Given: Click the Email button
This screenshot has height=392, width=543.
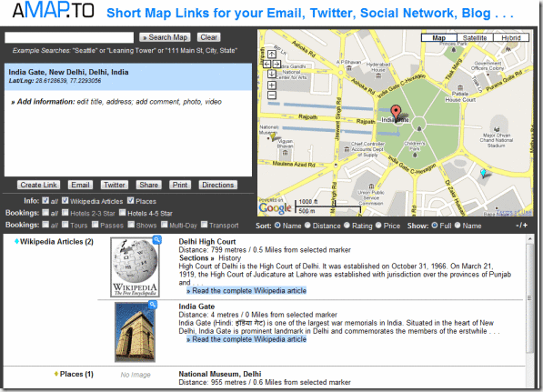Looking at the screenshot, I should [x=80, y=185].
